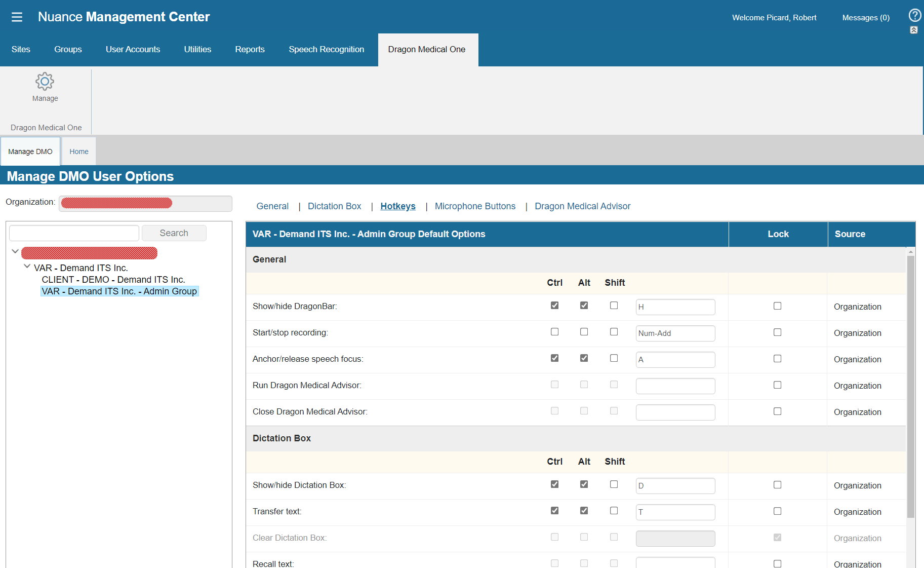Open the Dictation Box options link

coord(334,206)
